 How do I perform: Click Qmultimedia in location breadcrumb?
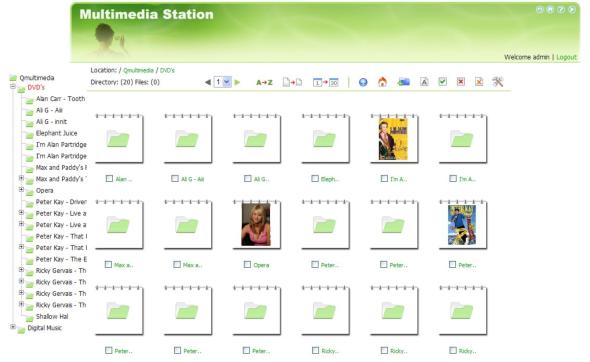138,70
